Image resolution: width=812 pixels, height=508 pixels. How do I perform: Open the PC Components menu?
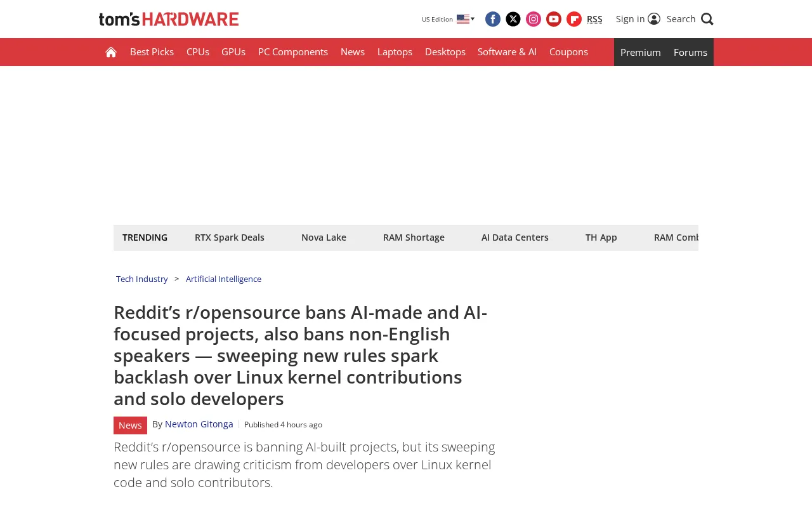coord(293,52)
